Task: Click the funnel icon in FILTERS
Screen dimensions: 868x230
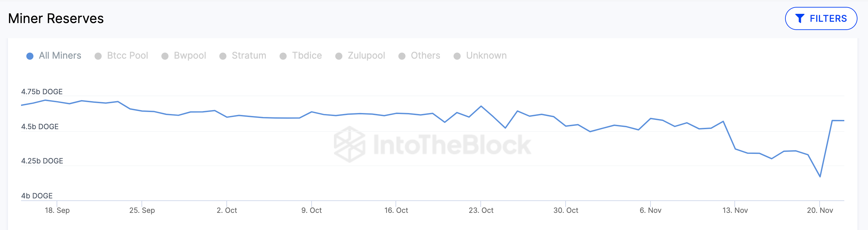Action: point(800,18)
